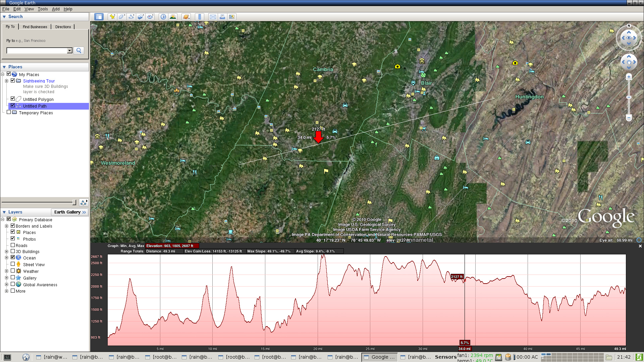Play the tour from Places panel button
Image resolution: width=644 pixels, height=362 pixels.
[x=84, y=202]
